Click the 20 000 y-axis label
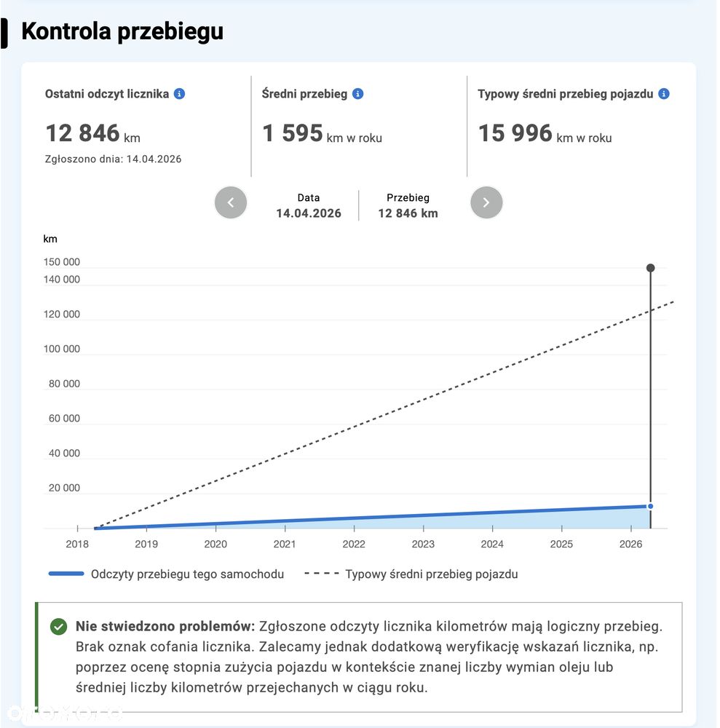This screenshot has height=728, width=720. tap(64, 488)
